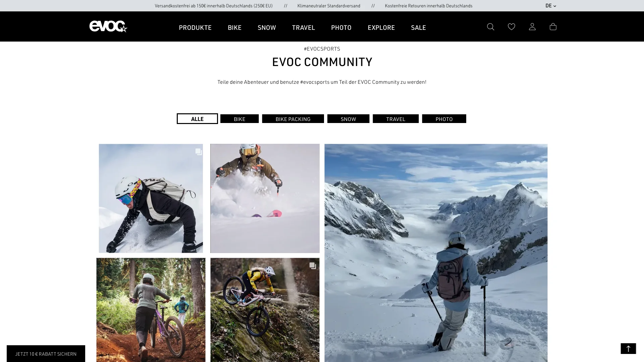Click the EVOC logo

108,26
